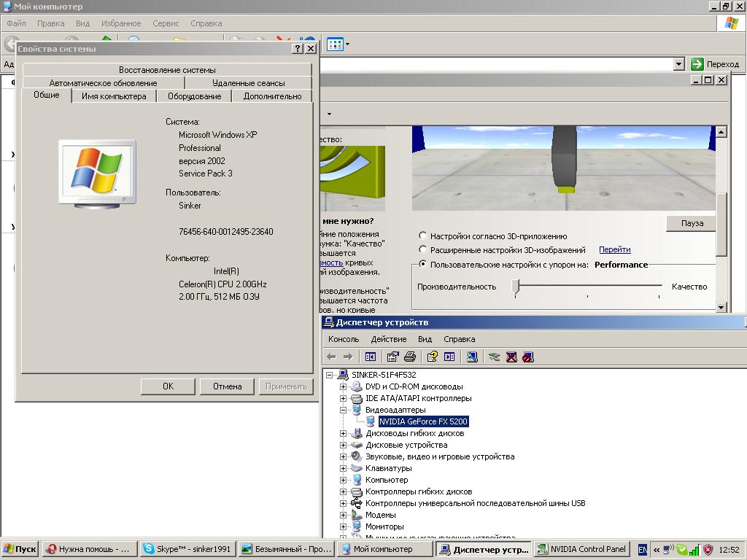
Task: Expand the Клавиатуры node
Action: coord(343,468)
